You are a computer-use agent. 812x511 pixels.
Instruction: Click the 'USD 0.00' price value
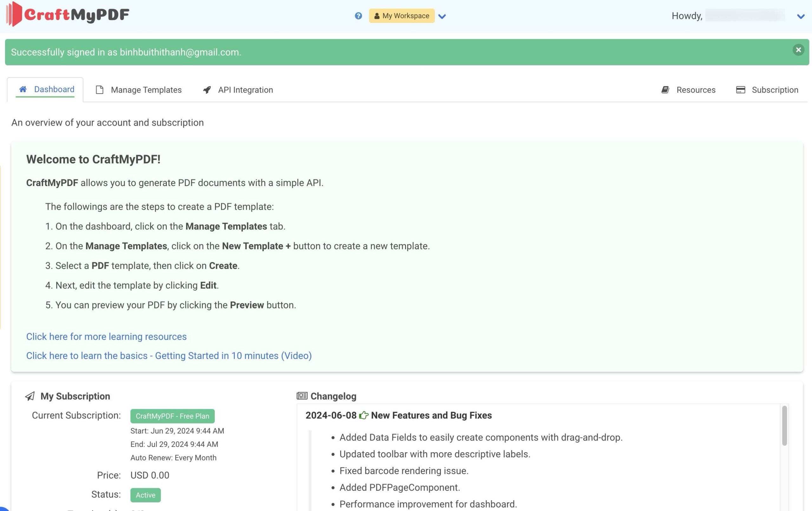150,475
